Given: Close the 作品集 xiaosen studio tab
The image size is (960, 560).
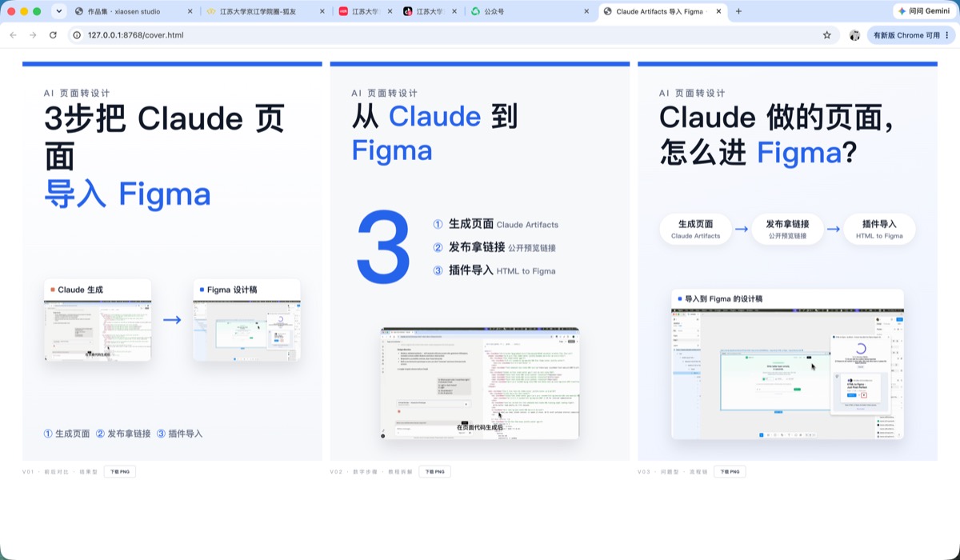Looking at the screenshot, I should tap(190, 12).
